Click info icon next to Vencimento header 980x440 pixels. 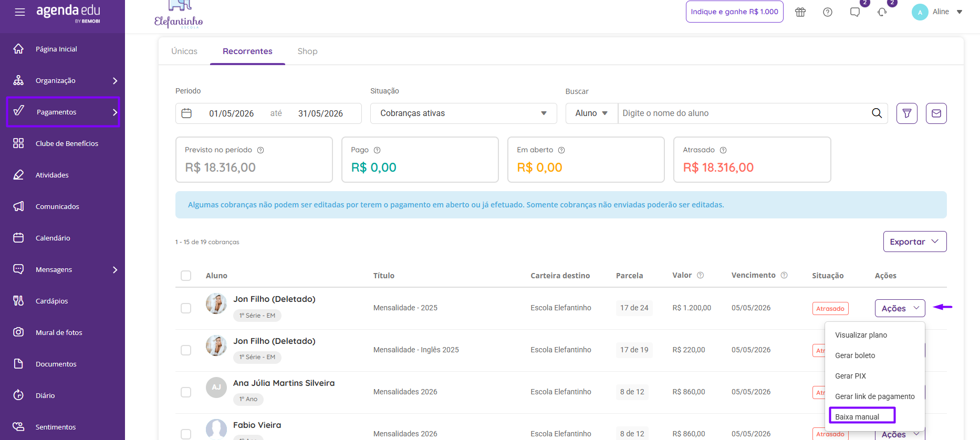click(x=784, y=275)
